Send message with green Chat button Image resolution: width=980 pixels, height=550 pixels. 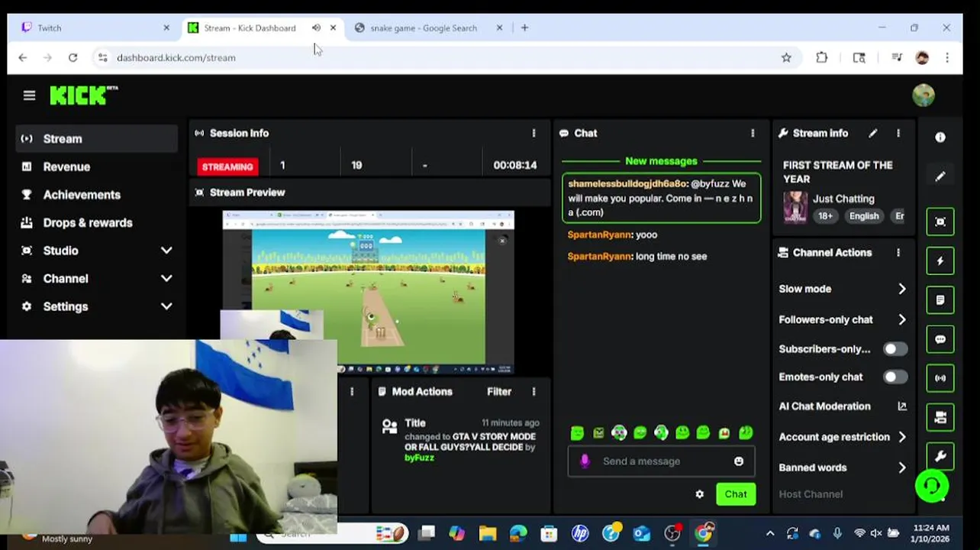[x=736, y=494]
